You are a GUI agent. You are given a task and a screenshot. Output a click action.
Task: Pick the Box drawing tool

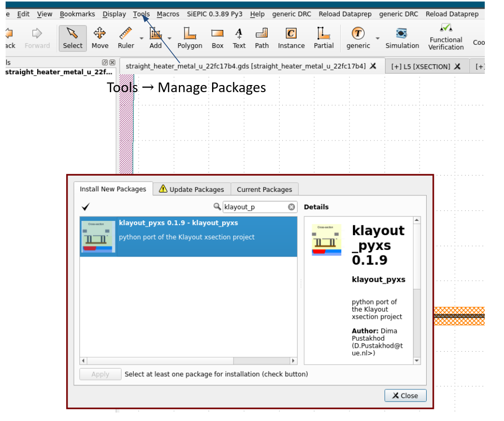click(217, 38)
